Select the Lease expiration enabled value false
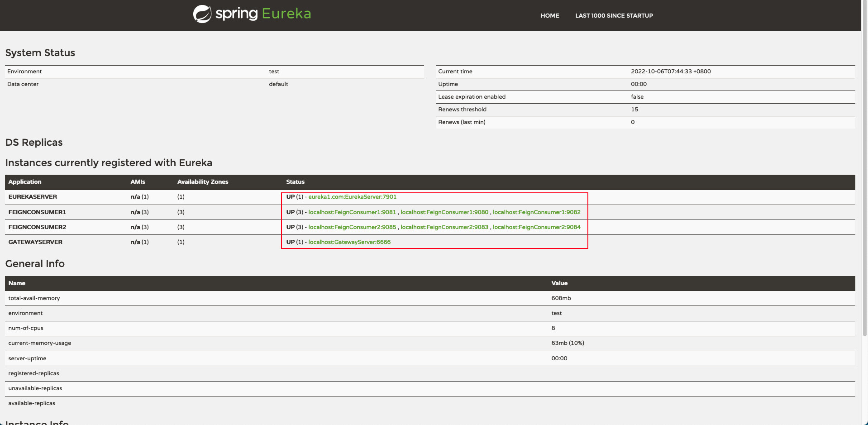The width and height of the screenshot is (868, 425). tap(637, 97)
